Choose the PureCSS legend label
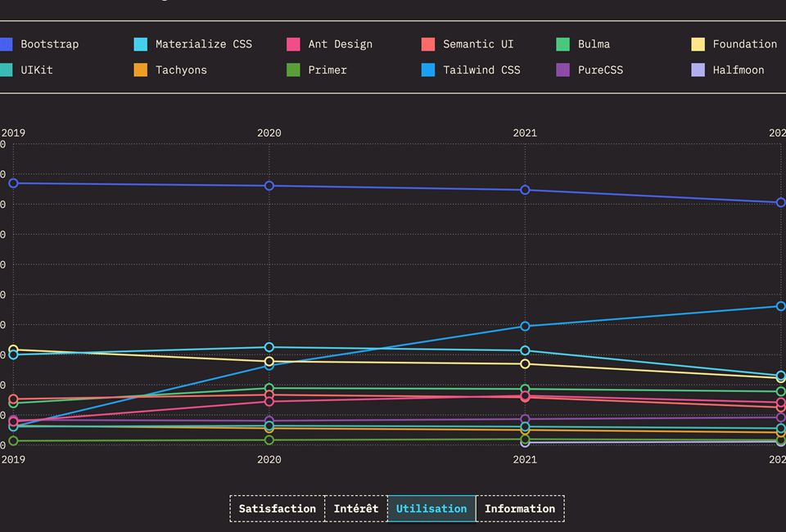This screenshot has width=786, height=532. tap(600, 70)
